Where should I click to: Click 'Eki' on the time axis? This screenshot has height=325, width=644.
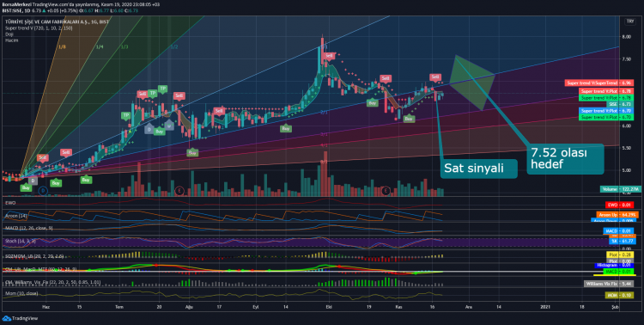[x=328, y=306]
